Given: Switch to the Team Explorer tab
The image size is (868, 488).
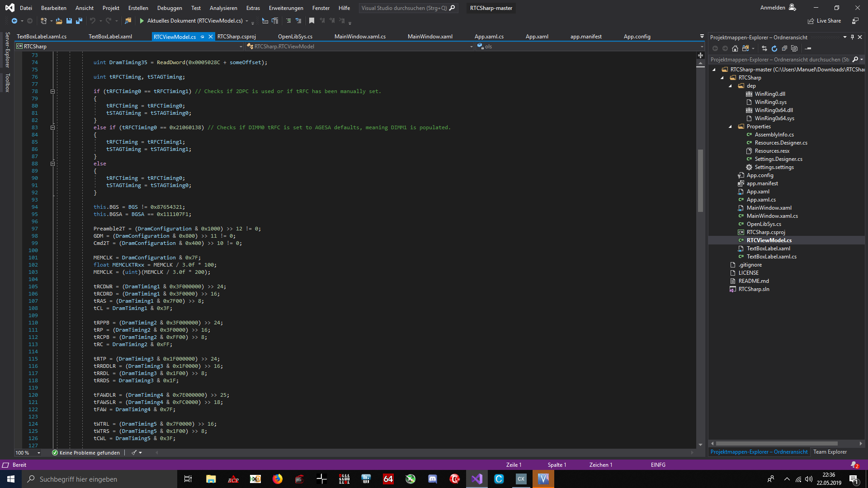Looking at the screenshot, I should [x=830, y=452].
